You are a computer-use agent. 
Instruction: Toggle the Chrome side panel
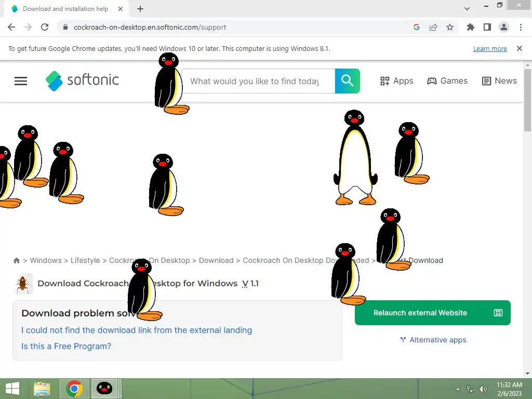click(x=487, y=27)
